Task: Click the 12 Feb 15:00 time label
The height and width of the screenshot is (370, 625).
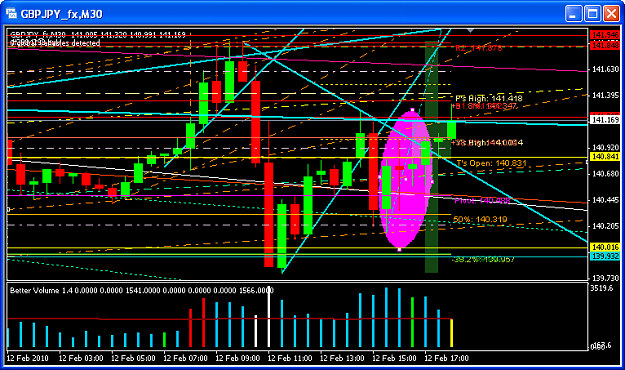Action: (x=395, y=358)
